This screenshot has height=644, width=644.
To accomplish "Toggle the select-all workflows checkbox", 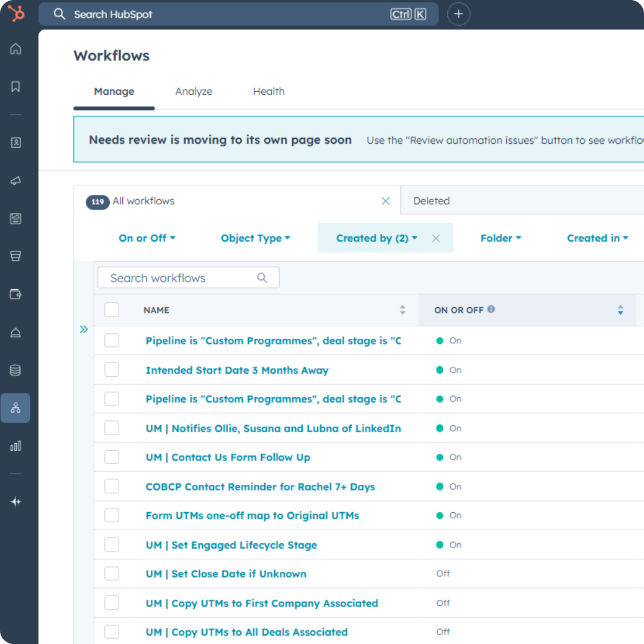I will pos(112,309).
